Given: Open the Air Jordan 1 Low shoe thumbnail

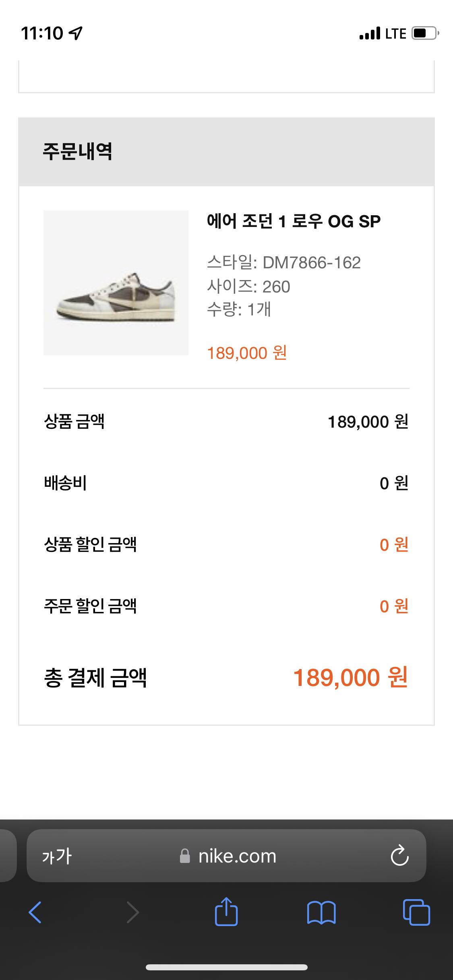Looking at the screenshot, I should (x=116, y=283).
